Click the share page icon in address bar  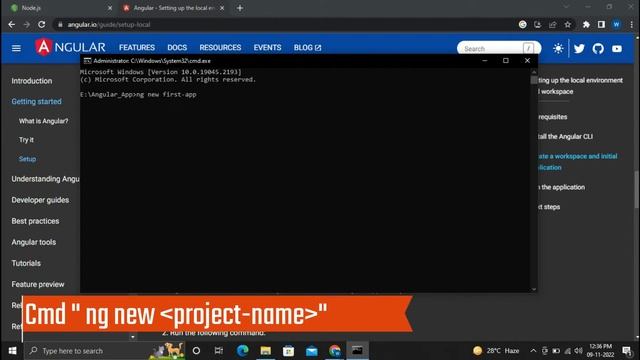552,24
